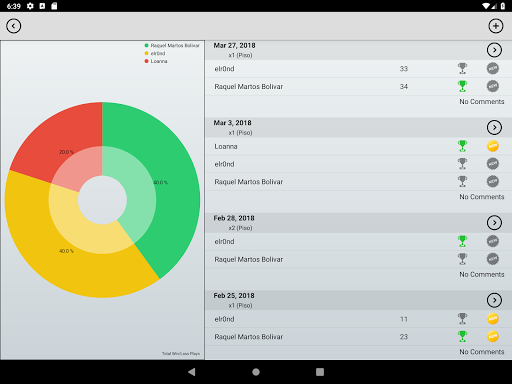
Task: Toggle Raquel's green trophy on Mar 27
Action: pos(462,86)
